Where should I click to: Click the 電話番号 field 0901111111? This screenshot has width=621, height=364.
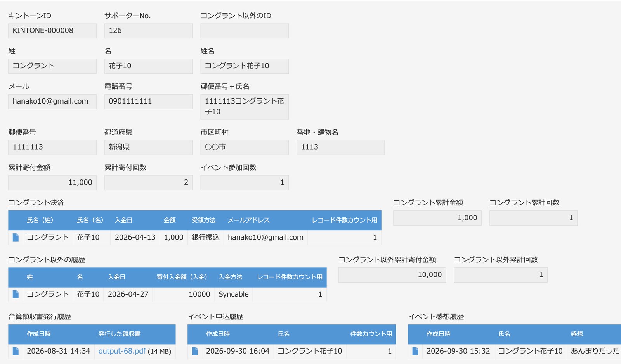[x=148, y=101]
